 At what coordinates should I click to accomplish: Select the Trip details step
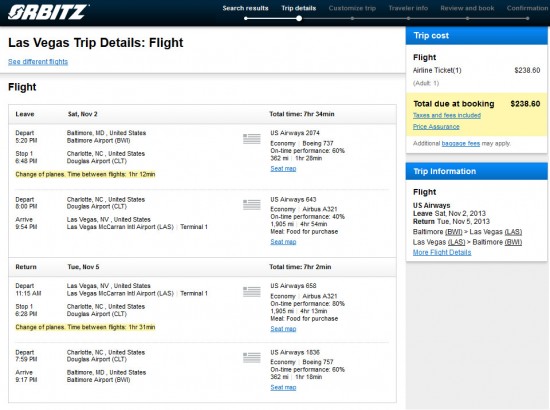point(299,8)
